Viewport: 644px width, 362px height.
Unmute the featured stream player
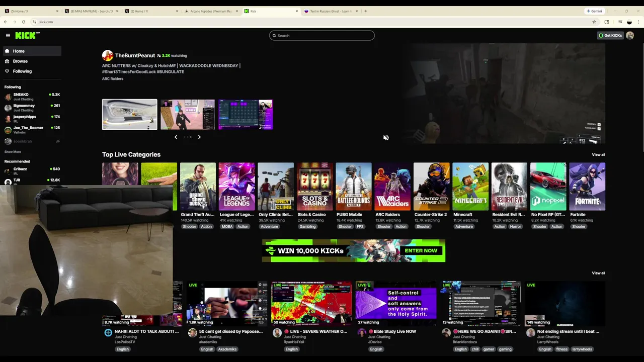(x=386, y=137)
